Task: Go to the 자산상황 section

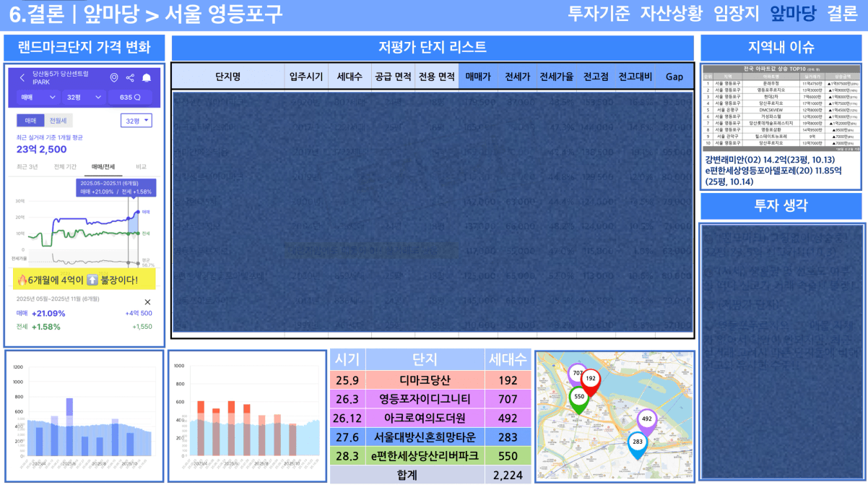Action: [x=671, y=13]
